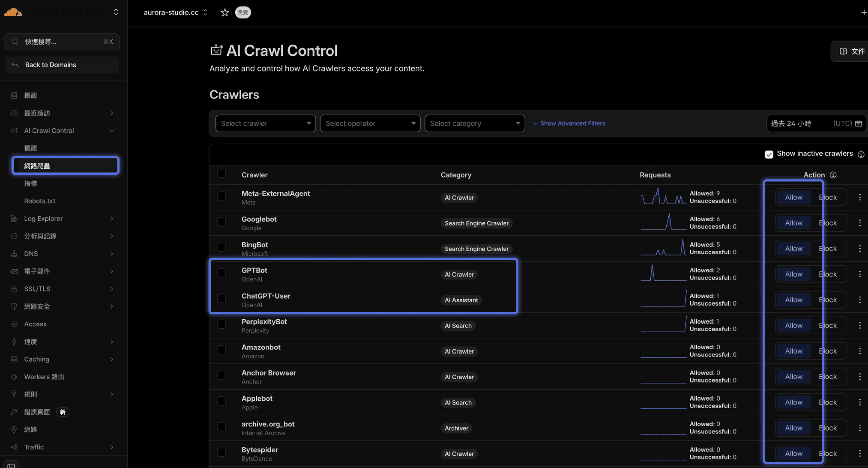Image resolution: width=868 pixels, height=468 pixels.
Task: Open the Select crawler dropdown
Action: [x=265, y=124]
